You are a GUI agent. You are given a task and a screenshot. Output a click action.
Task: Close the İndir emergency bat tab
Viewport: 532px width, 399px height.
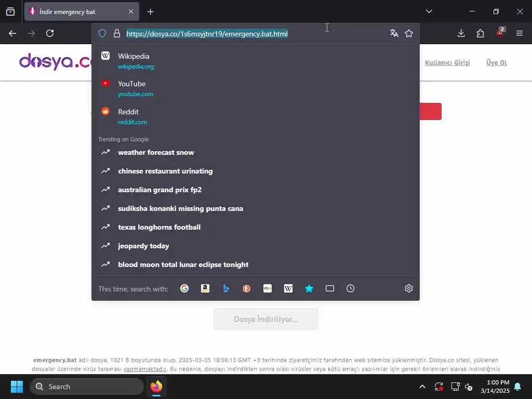click(x=131, y=12)
